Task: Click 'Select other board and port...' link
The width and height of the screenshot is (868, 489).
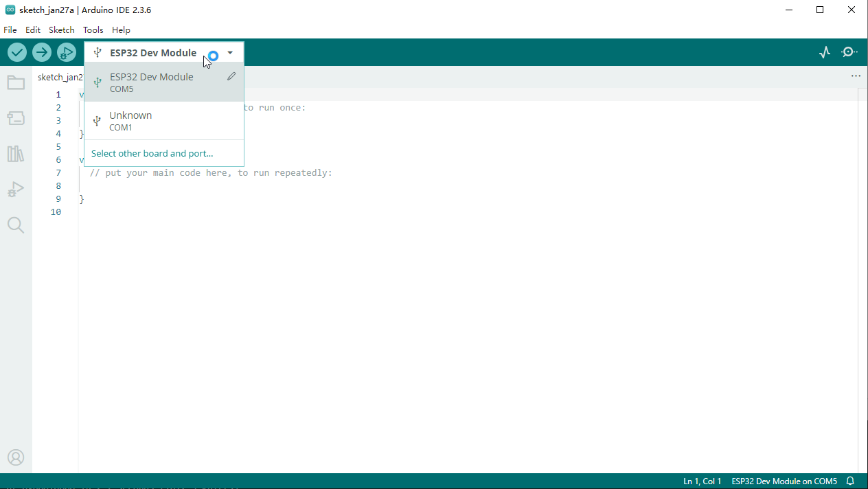Action: click(152, 153)
